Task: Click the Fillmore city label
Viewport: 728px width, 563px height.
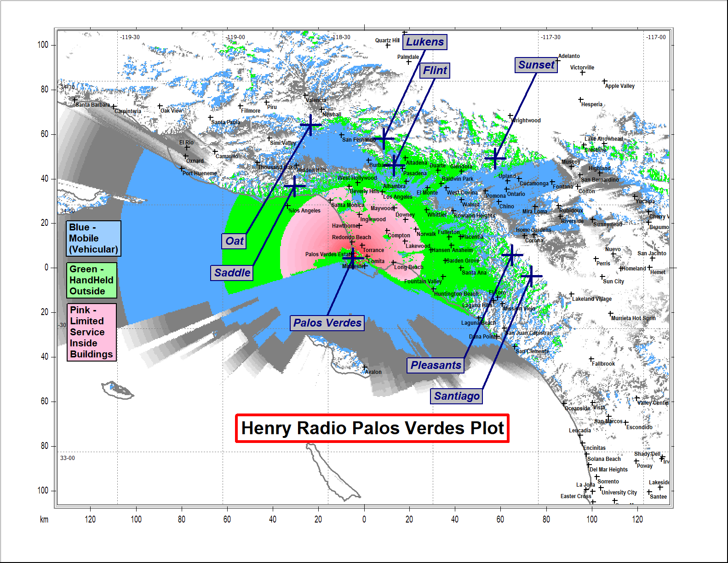Action: (251, 111)
